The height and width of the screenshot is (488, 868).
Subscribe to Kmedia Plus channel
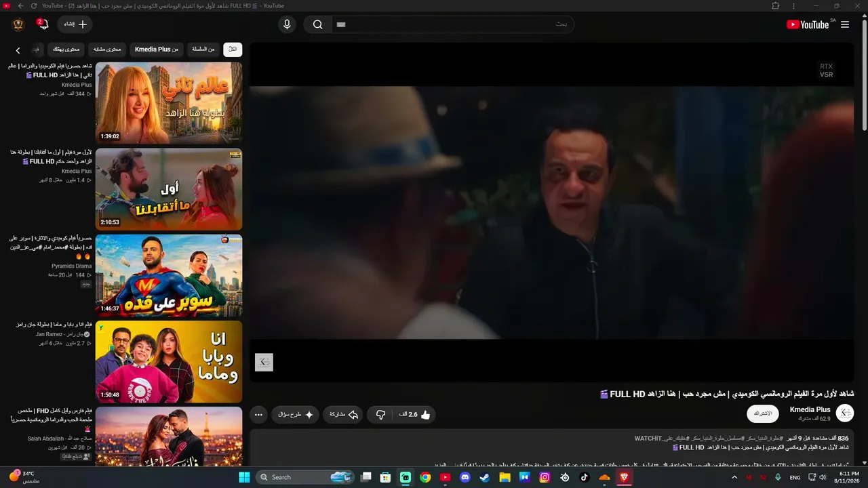point(763,413)
